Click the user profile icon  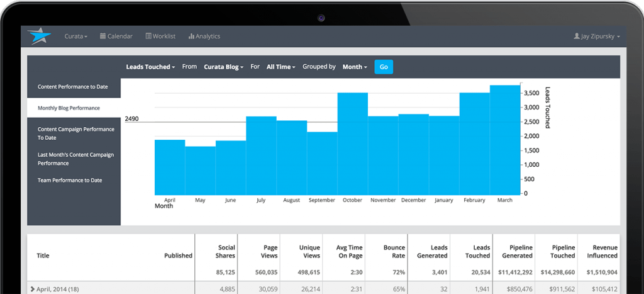[x=576, y=37]
